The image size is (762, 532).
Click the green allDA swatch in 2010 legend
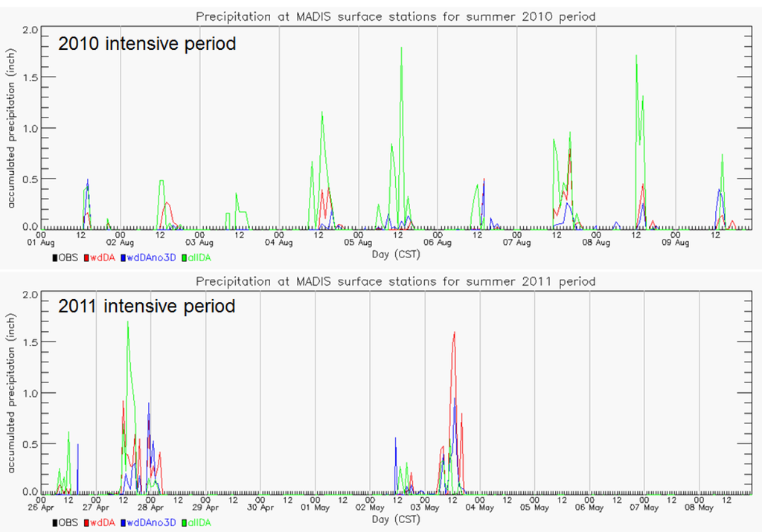click(x=185, y=258)
